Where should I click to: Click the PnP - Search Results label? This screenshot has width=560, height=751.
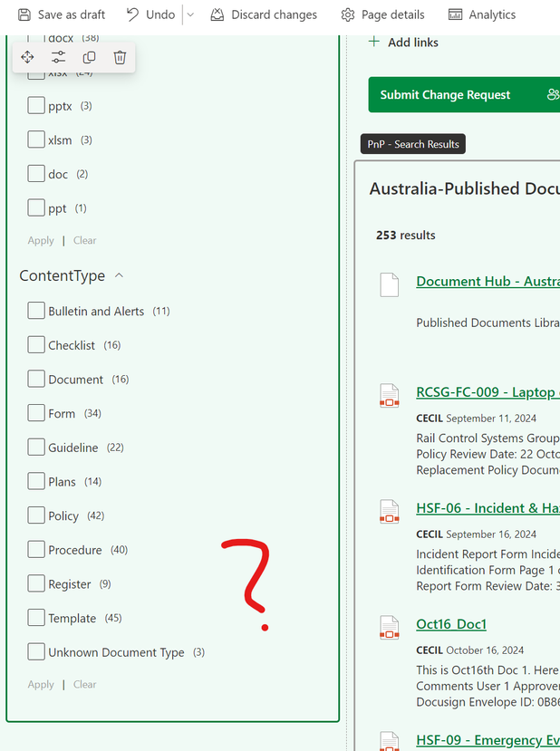point(413,144)
